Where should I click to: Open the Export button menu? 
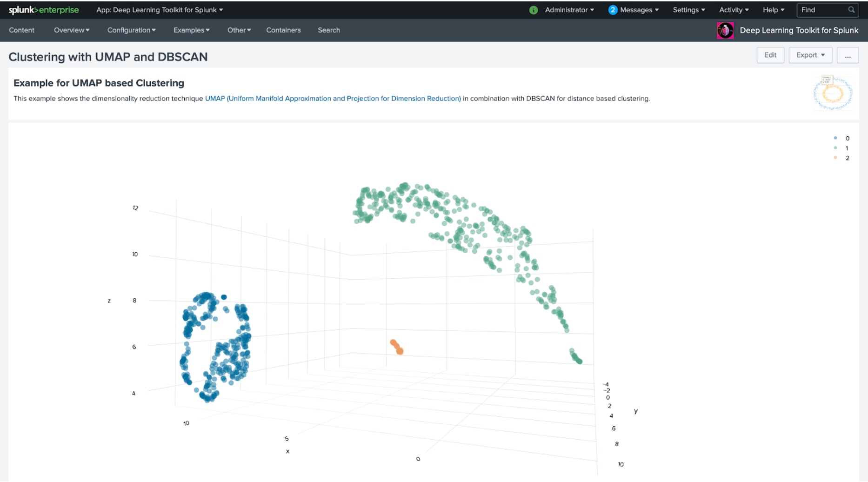810,55
